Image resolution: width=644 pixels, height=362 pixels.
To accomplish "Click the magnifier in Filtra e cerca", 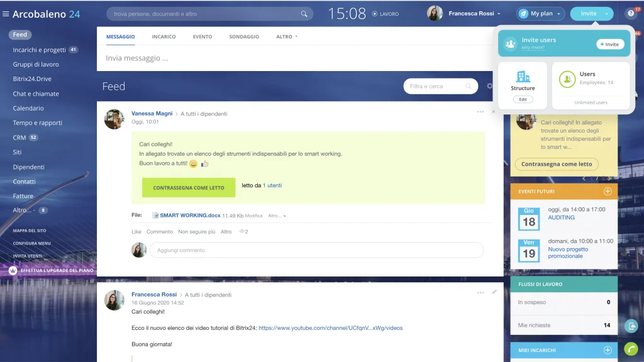I will coord(468,86).
